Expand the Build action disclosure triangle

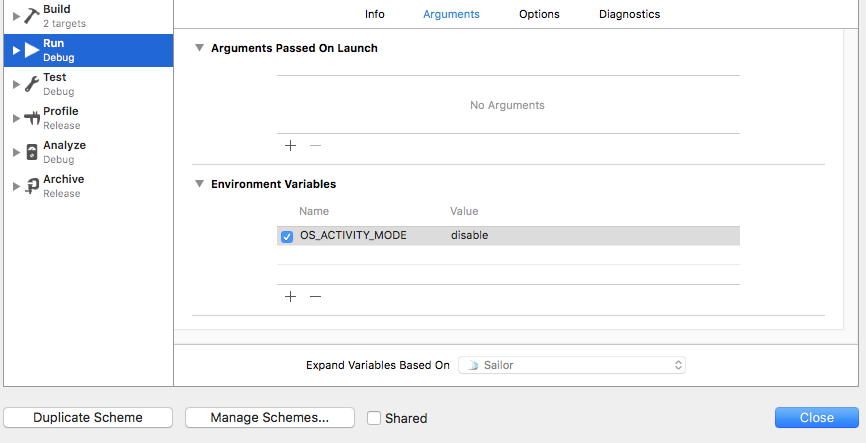coord(16,16)
